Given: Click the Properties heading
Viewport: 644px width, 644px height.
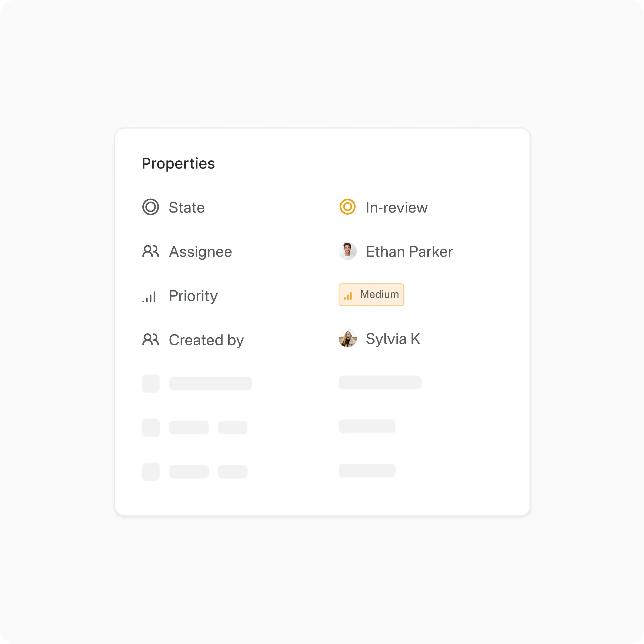Looking at the screenshot, I should click(178, 163).
